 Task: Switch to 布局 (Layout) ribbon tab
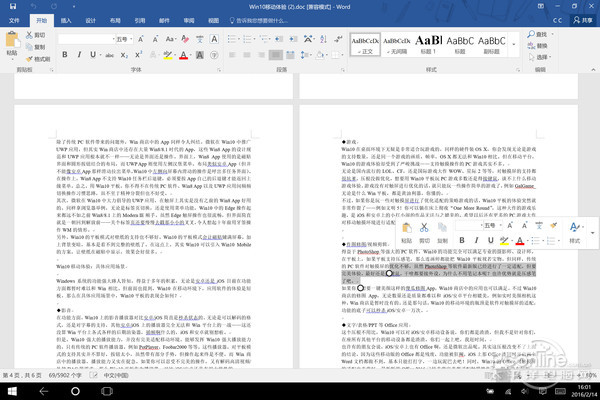coord(115,20)
